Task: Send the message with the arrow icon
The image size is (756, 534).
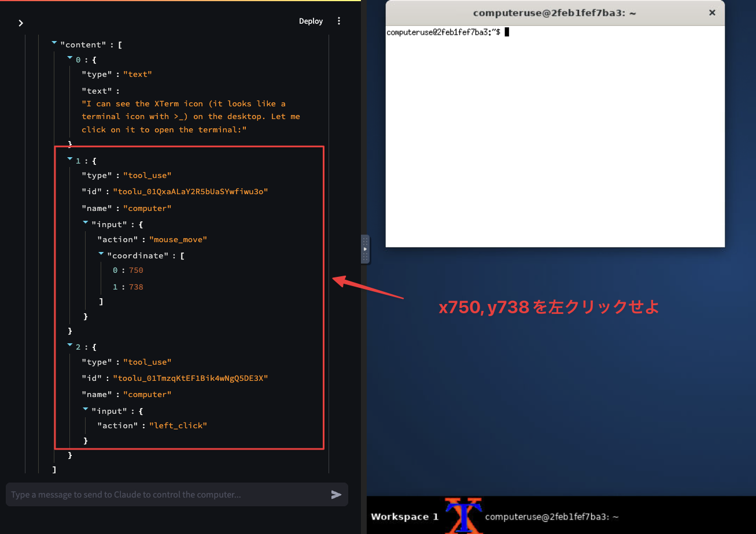Action: (336, 495)
